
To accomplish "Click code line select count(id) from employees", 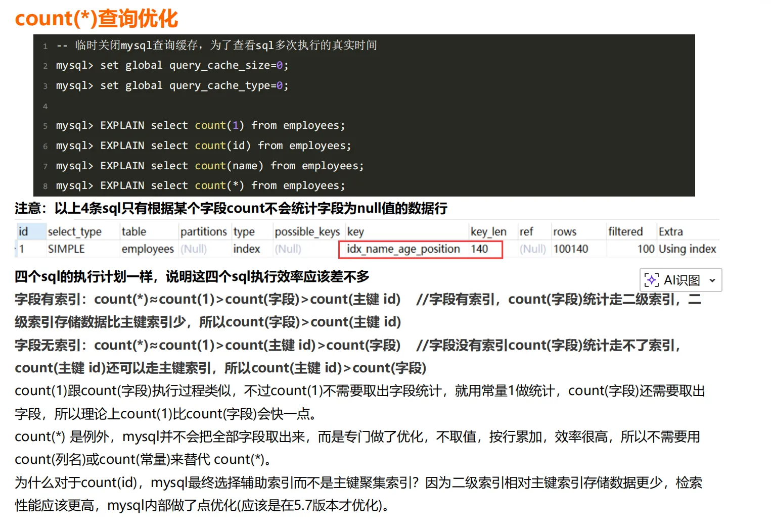I will pos(203,146).
